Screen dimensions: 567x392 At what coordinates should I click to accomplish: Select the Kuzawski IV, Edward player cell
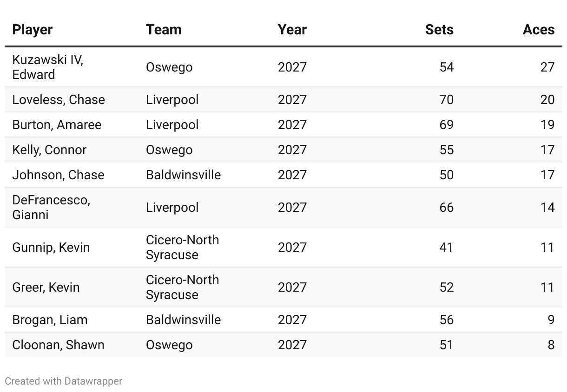pyautogui.click(x=47, y=67)
